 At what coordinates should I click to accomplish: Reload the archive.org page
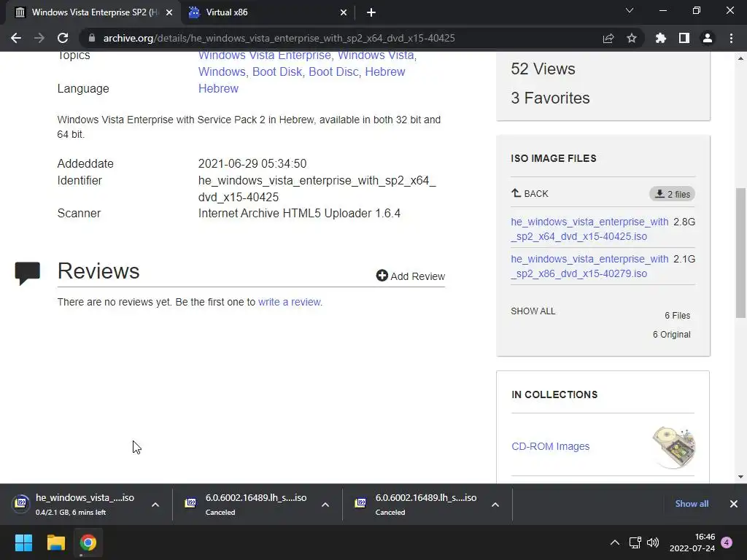click(x=63, y=38)
